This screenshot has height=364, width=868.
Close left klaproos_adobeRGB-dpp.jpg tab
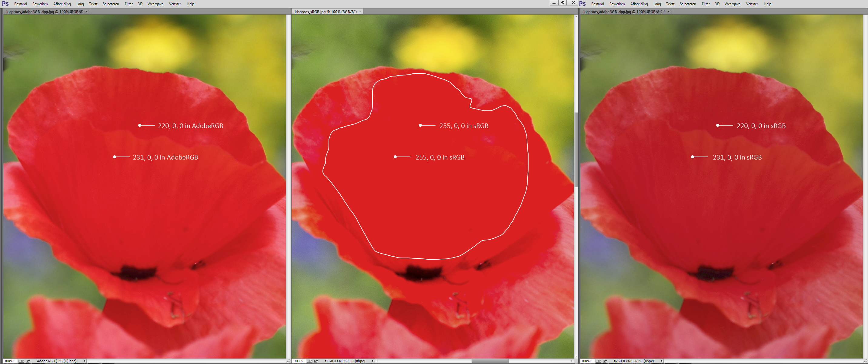tap(87, 12)
